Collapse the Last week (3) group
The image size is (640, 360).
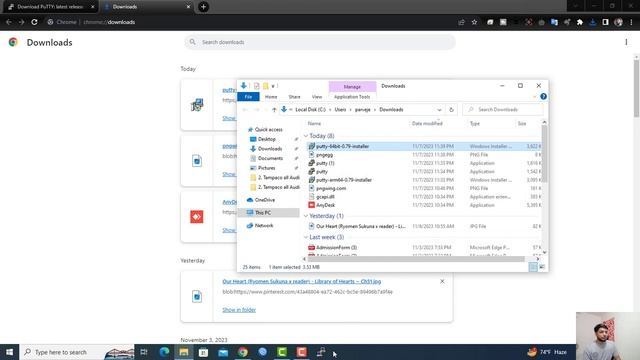coord(306,237)
